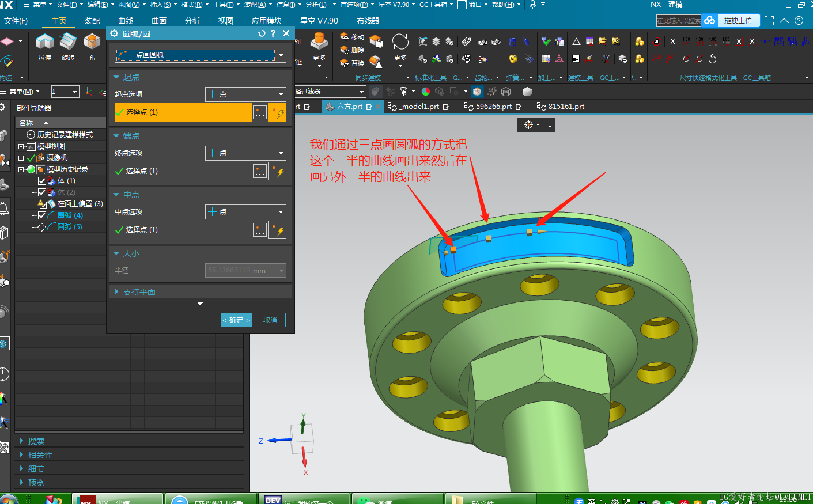Collapse the 端点 section
Image resolution: width=813 pixels, height=504 pixels.
[116, 136]
